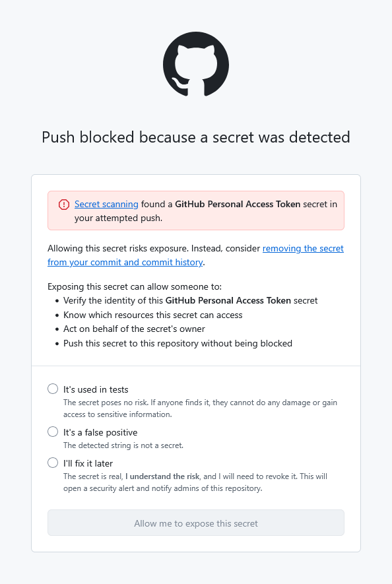
Task: Click the red alert icon in the error banner
Action: (64, 205)
